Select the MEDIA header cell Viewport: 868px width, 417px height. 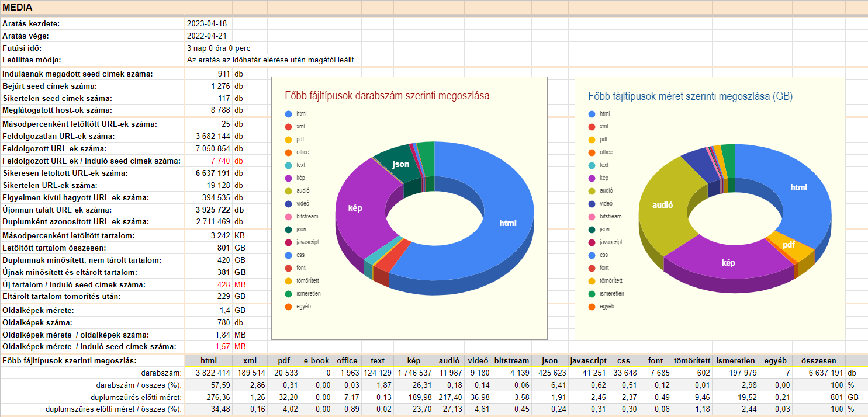coord(18,8)
